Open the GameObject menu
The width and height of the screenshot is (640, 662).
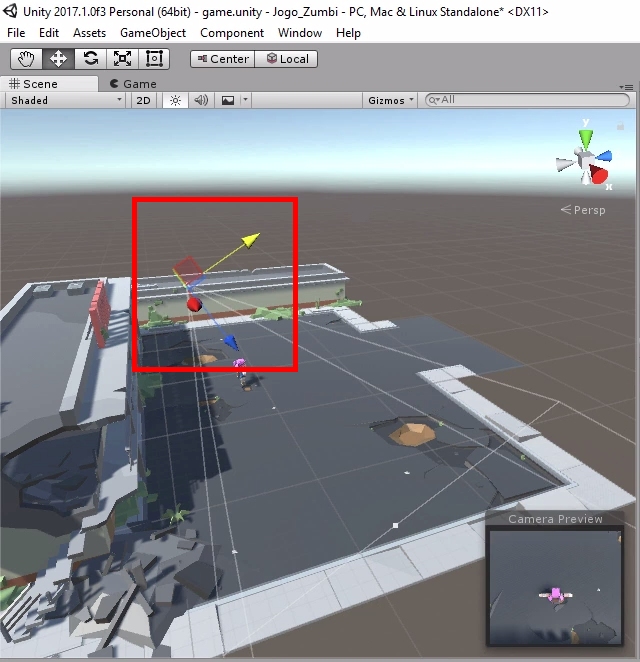click(153, 33)
